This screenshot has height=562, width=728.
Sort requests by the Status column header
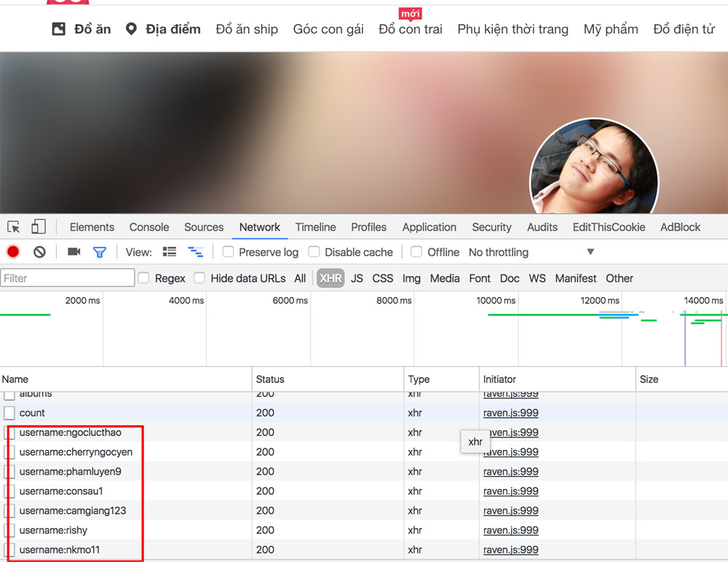tap(270, 379)
